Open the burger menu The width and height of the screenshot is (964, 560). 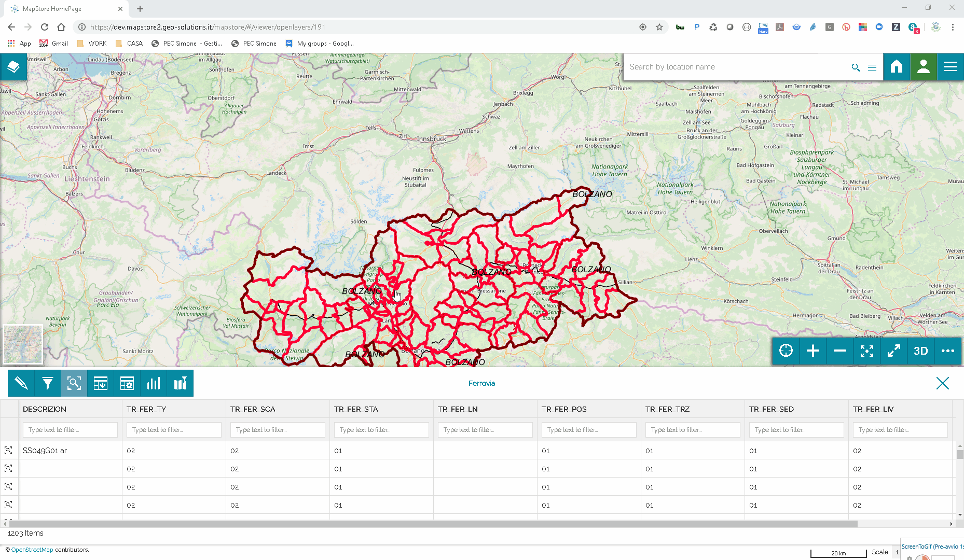tap(951, 67)
